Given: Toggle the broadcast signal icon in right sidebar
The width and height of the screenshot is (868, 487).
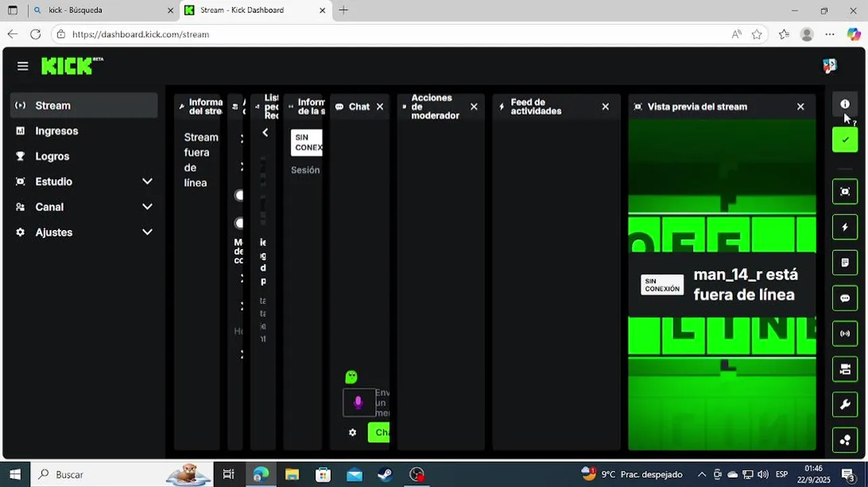Looking at the screenshot, I should point(844,333).
